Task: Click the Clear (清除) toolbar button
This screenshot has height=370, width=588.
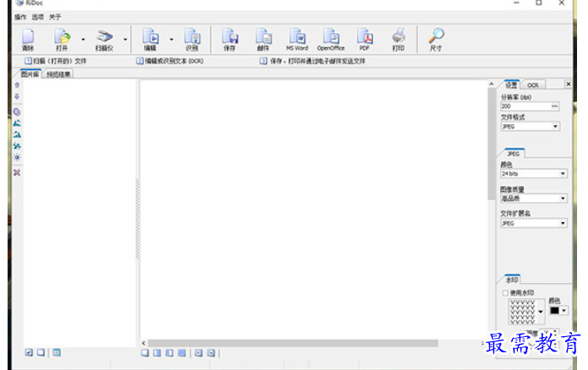Action: [28, 38]
